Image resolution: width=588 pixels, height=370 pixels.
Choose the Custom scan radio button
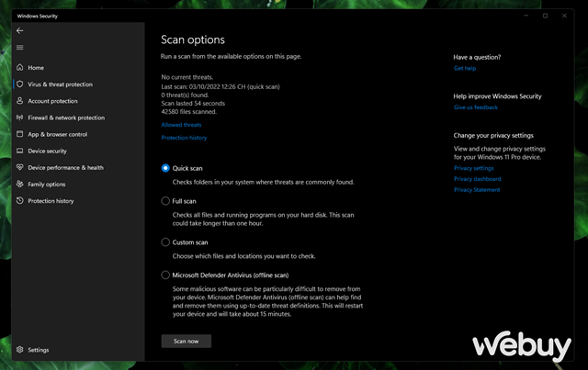165,242
